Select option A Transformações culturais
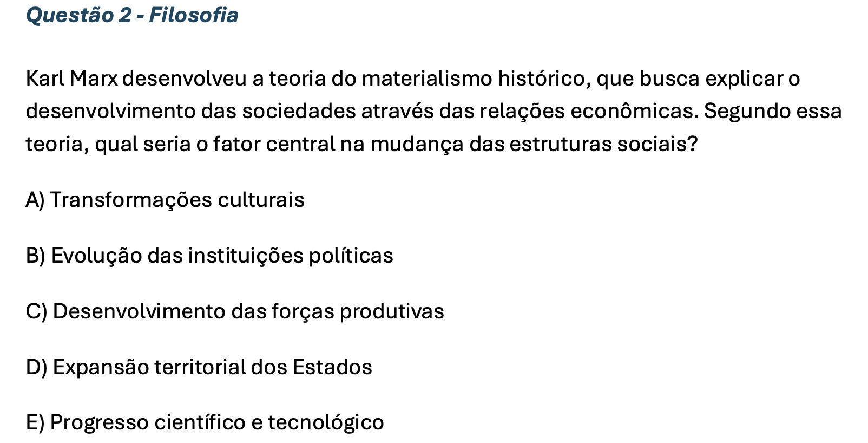This screenshot has height=443, width=868. [165, 200]
